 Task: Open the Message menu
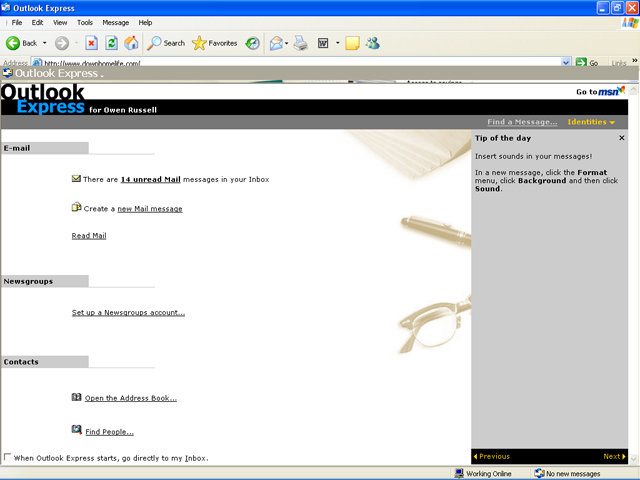[116, 22]
